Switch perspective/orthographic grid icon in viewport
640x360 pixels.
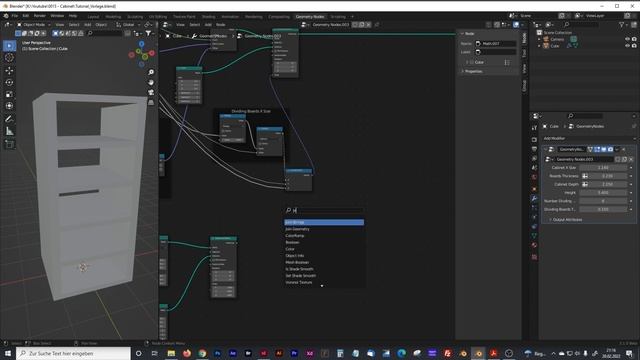point(151,102)
